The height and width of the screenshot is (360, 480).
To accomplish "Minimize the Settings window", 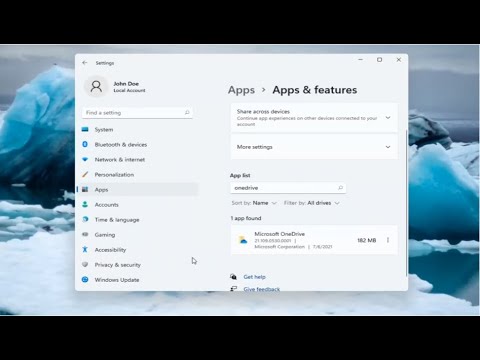I will coord(360,60).
